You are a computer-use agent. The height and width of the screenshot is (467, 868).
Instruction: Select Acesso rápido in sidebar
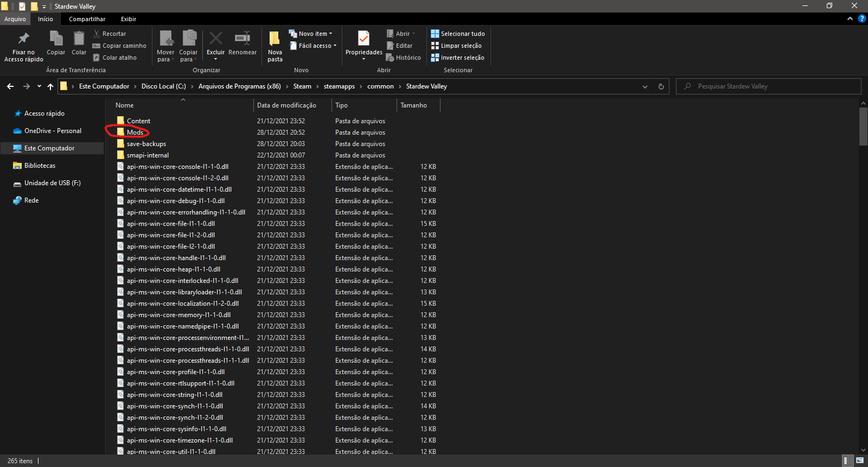(44, 113)
